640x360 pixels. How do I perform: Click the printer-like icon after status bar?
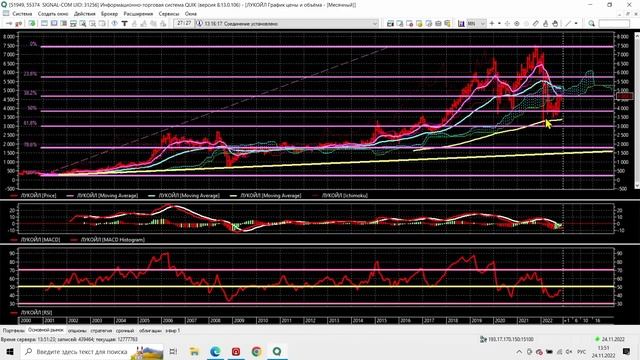coord(390,24)
